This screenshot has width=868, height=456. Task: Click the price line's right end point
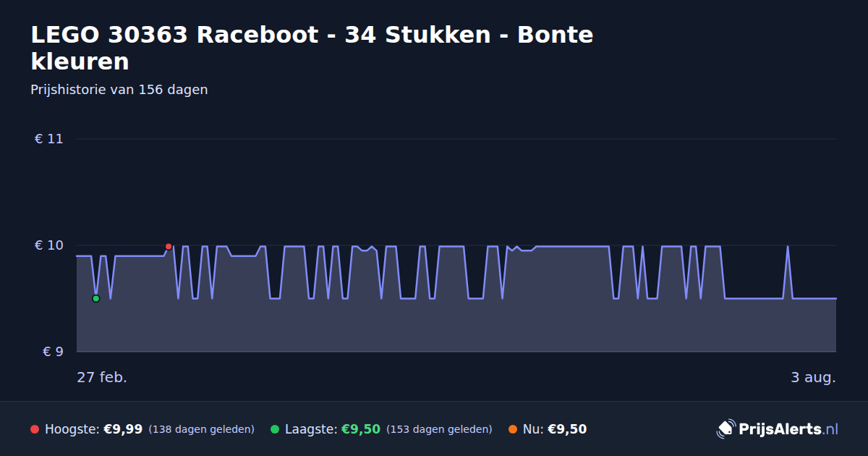coord(836,298)
